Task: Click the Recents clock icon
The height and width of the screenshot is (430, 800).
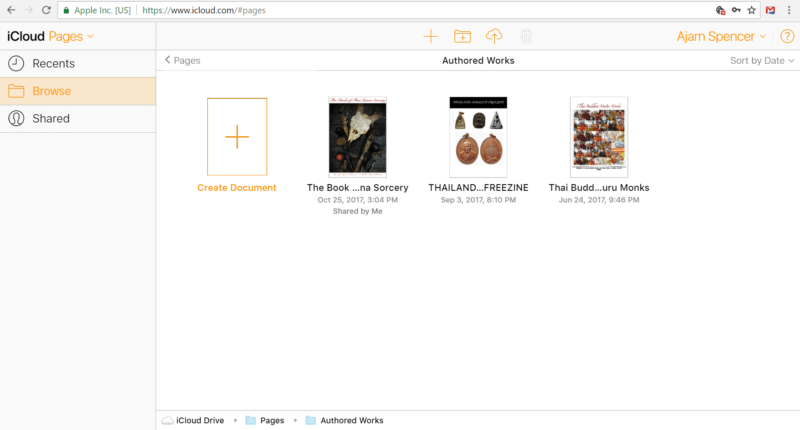Action: tap(16, 63)
